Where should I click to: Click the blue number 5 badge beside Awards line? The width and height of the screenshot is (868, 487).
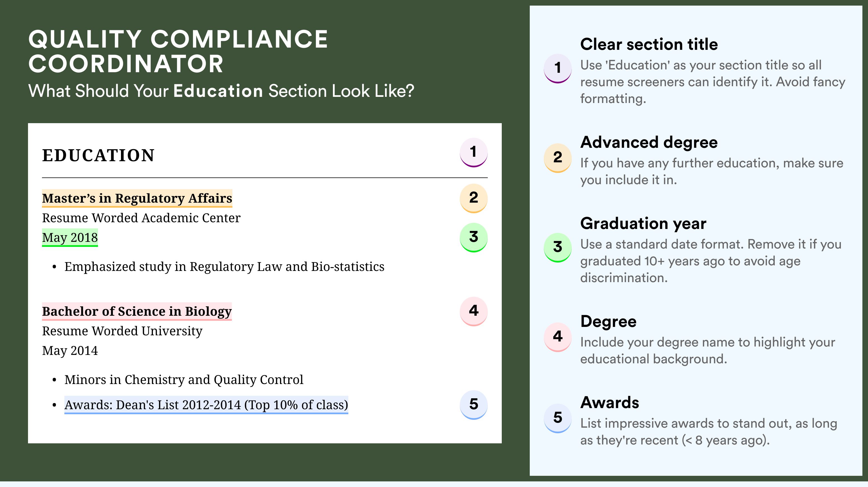pyautogui.click(x=473, y=404)
